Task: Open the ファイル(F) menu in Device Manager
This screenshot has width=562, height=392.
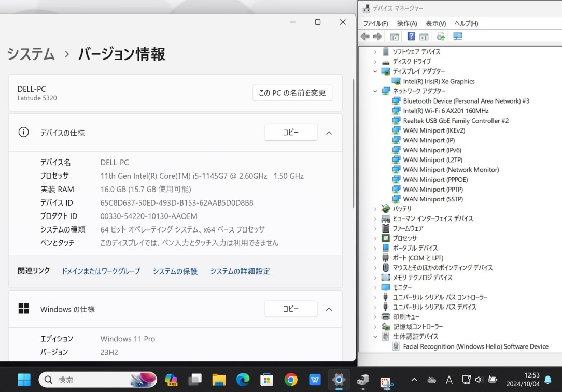Action: click(x=375, y=23)
